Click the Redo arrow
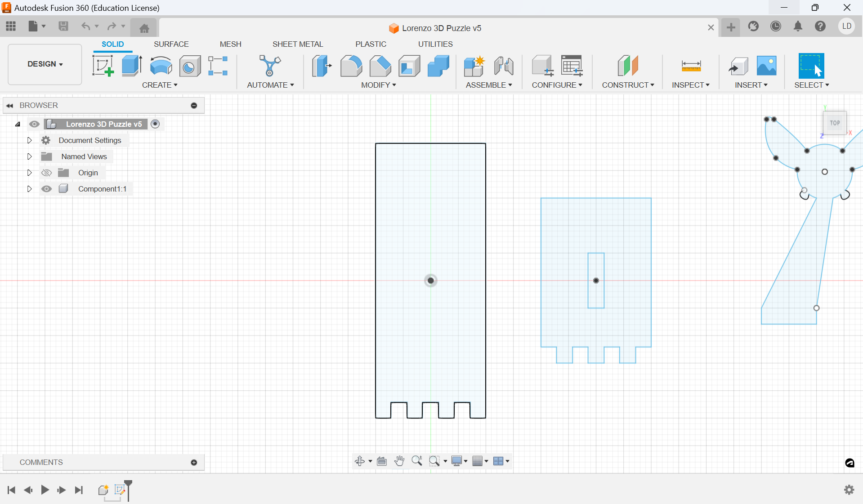This screenshot has height=504, width=863. pos(112,26)
